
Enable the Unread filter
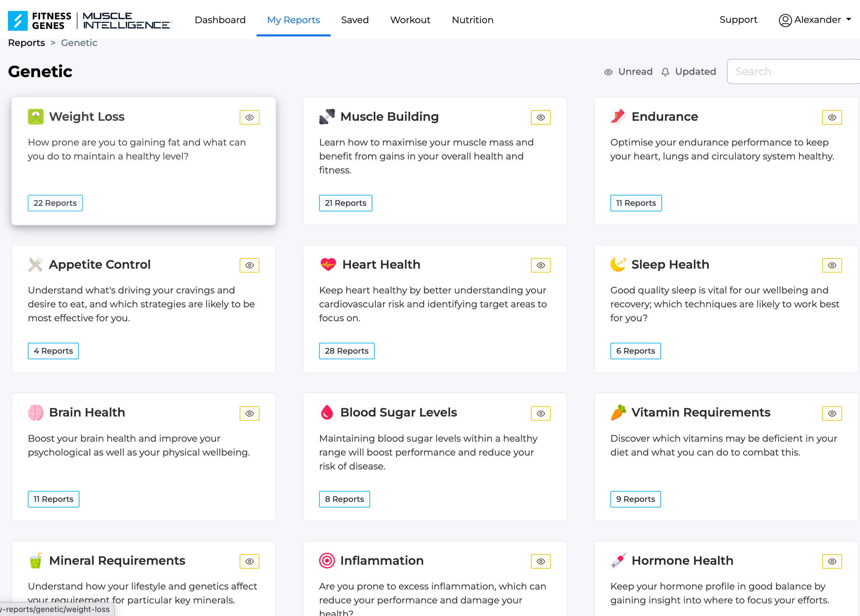(x=628, y=72)
